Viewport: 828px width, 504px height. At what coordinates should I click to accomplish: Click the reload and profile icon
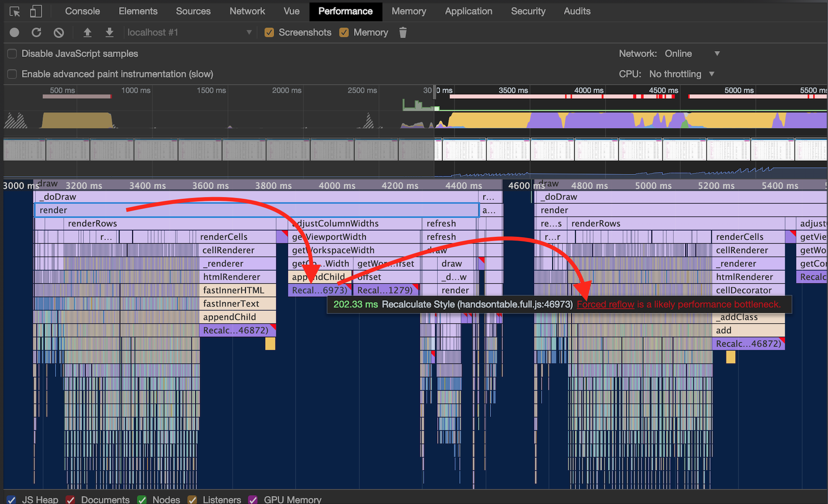(37, 33)
